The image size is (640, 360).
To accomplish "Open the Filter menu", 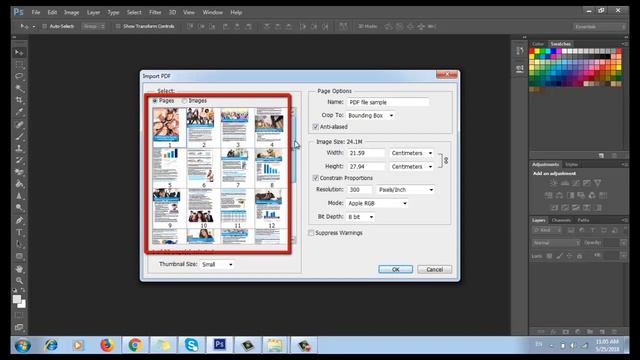I will (x=155, y=12).
